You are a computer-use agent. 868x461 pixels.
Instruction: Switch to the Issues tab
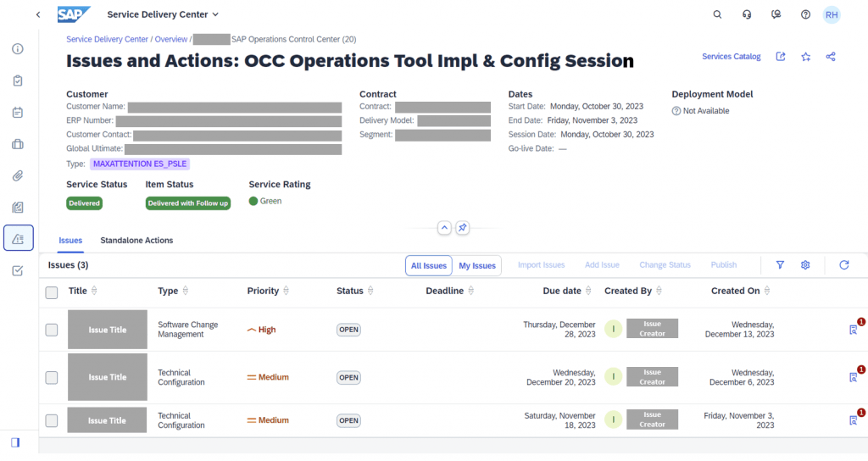coord(70,240)
